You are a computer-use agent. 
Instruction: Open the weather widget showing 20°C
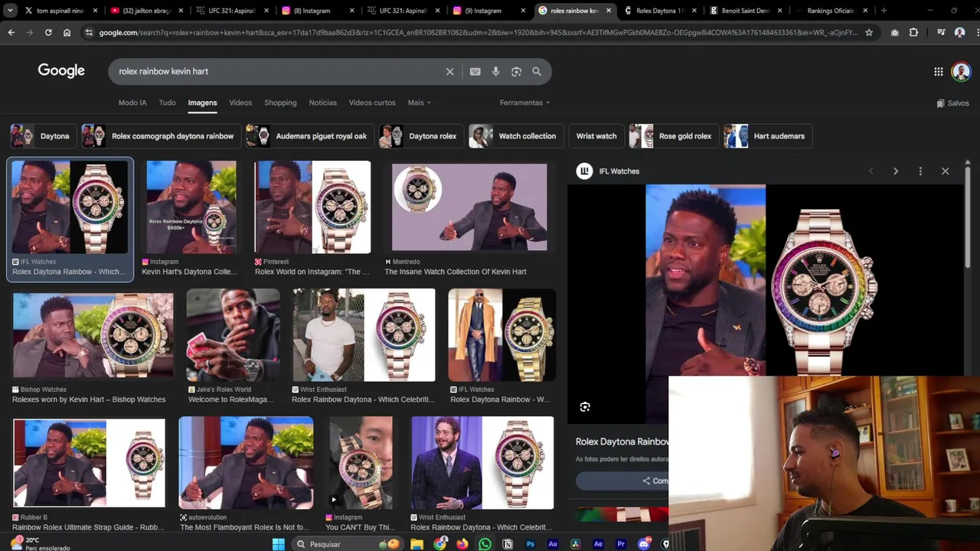40,543
